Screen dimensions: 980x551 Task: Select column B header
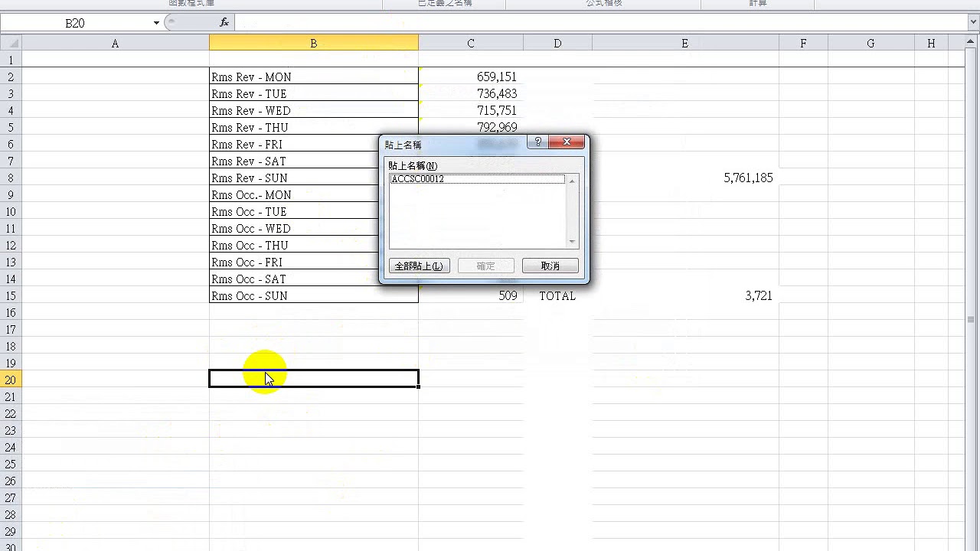313,44
